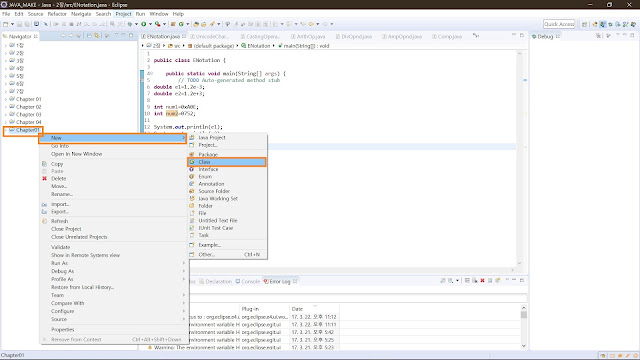Click the Debug bug icon in toolbar
Screen dimensions: 640x360
pos(130,24)
